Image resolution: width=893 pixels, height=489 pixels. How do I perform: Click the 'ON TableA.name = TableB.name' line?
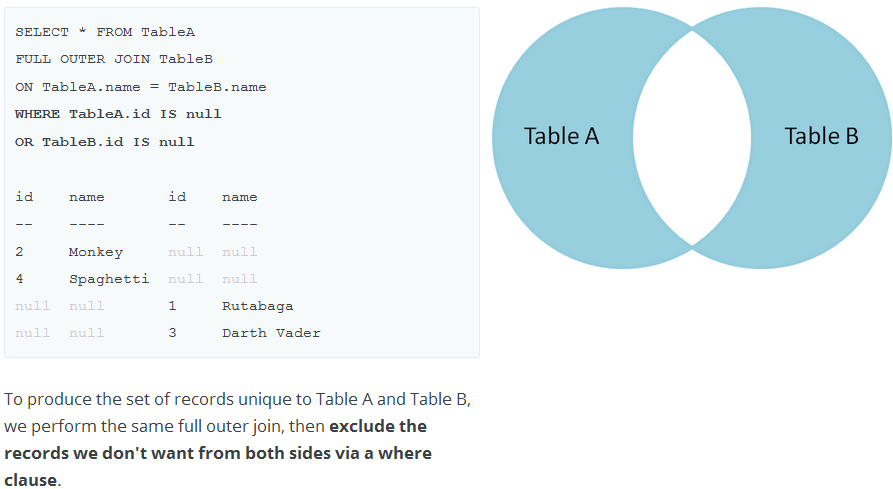click(141, 87)
